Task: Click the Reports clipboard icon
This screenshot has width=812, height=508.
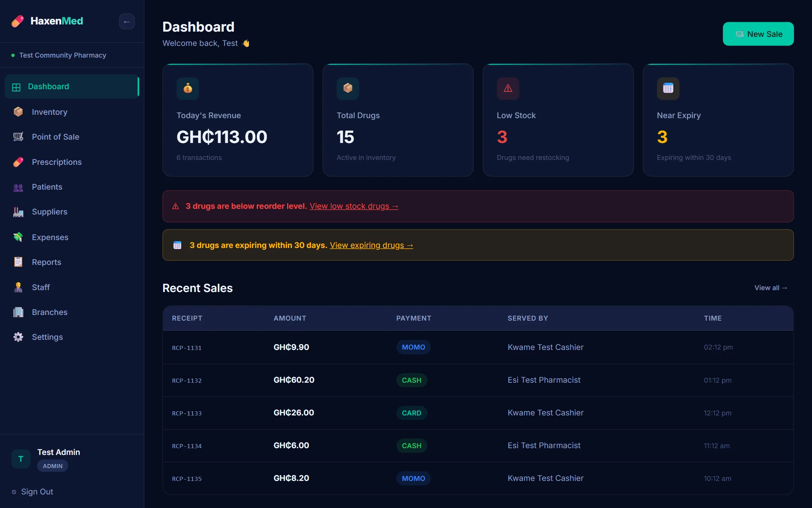Action: [18, 262]
